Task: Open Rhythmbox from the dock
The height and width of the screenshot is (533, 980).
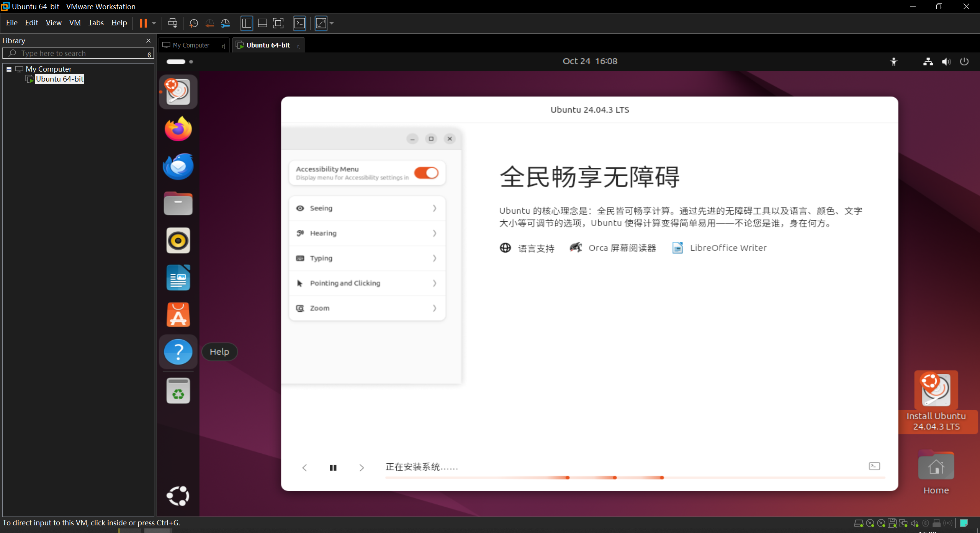Action: pyautogui.click(x=178, y=240)
